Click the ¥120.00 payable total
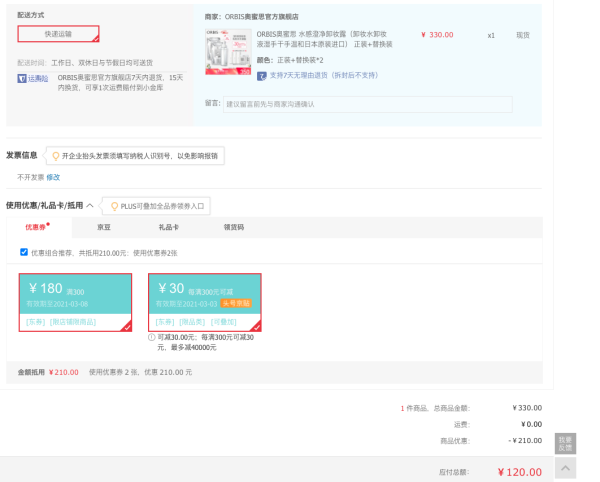 tap(520, 472)
